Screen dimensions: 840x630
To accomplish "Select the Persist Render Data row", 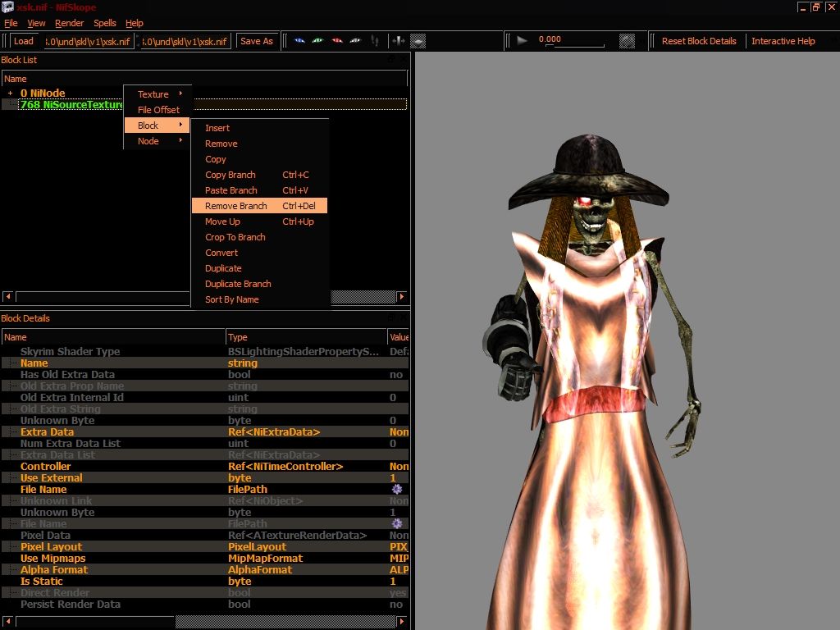I will [205, 605].
